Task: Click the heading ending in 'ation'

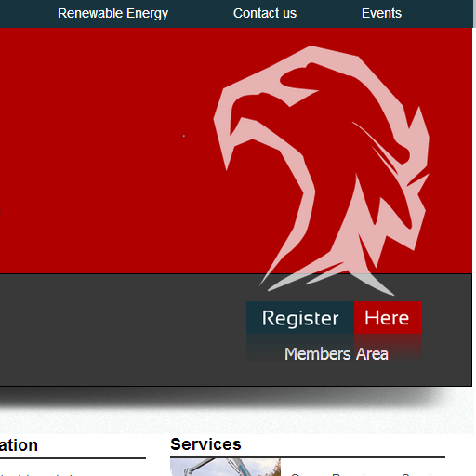Action: pyautogui.click(x=19, y=445)
